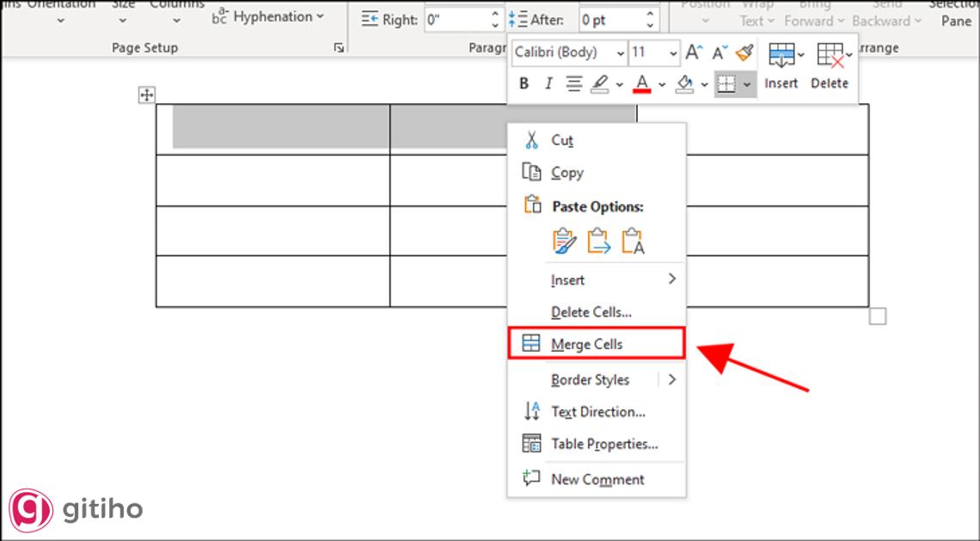
Task: Click the Page Setup dialog launcher
Action: click(339, 48)
